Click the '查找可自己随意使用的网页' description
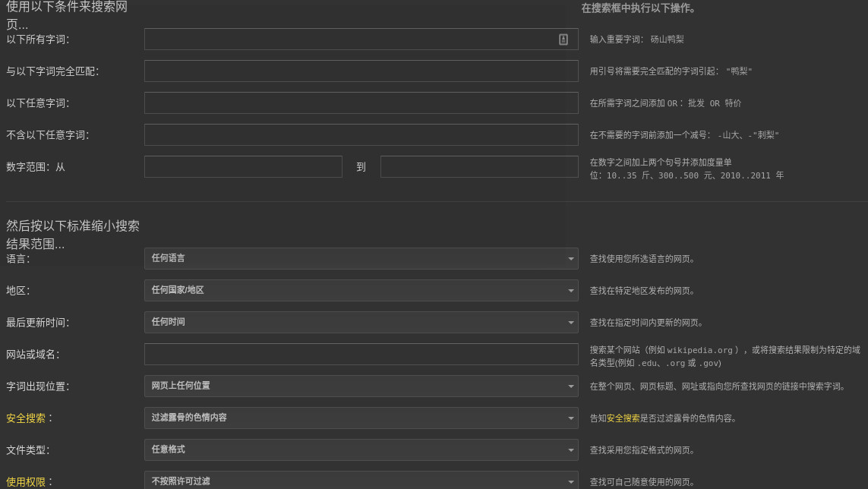 click(642, 482)
